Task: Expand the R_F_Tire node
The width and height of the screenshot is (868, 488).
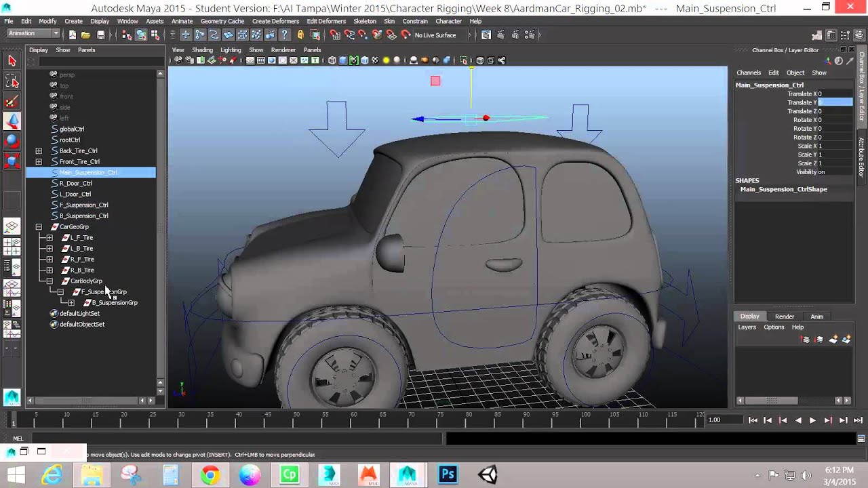Action: tap(50, 259)
